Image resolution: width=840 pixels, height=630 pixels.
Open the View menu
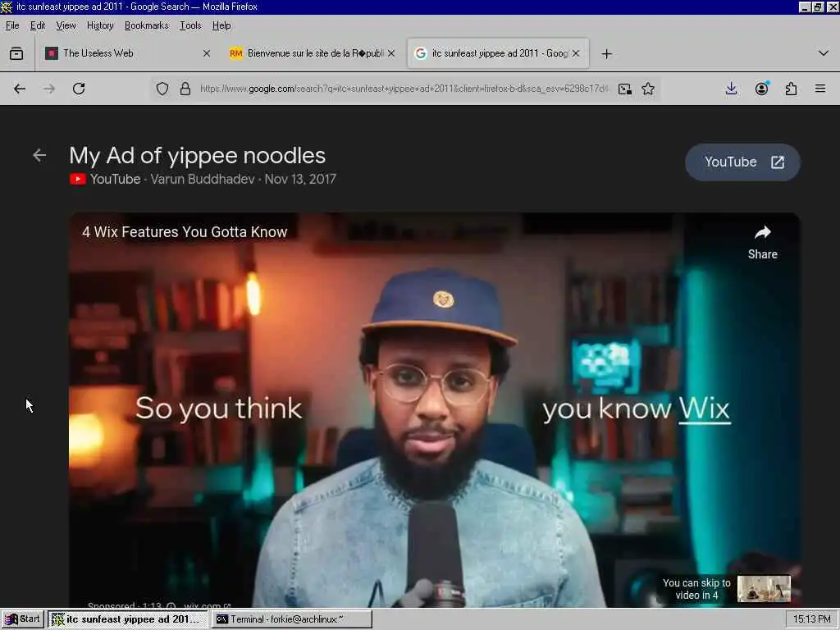pos(66,25)
